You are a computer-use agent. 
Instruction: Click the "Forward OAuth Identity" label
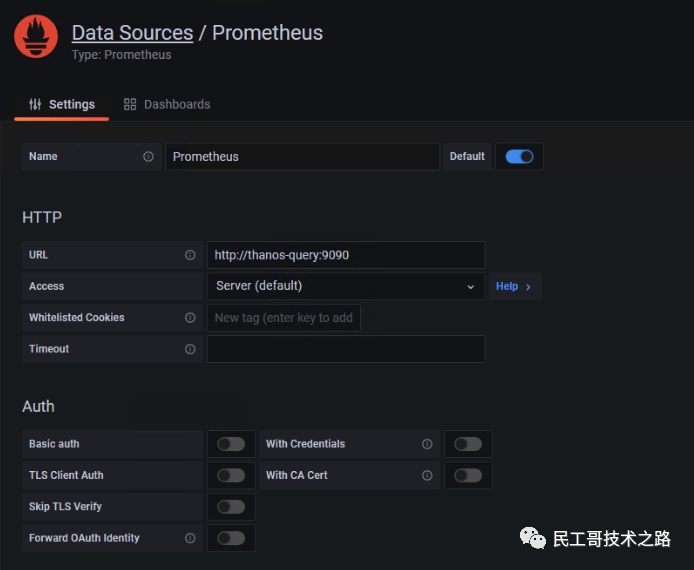tap(84, 538)
